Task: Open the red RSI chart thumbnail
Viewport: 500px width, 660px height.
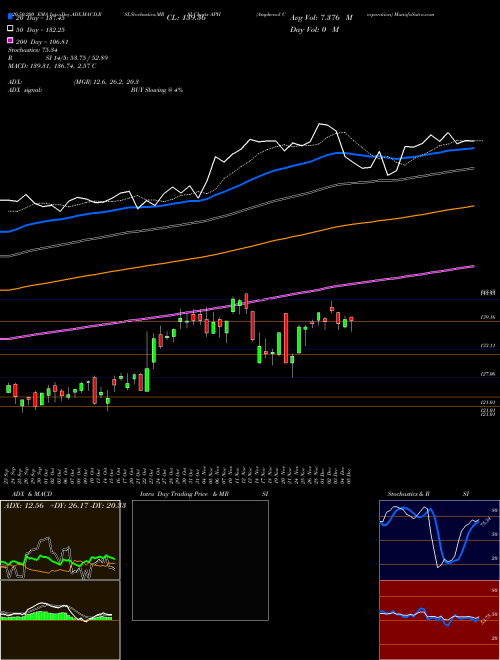Action: click(x=439, y=620)
